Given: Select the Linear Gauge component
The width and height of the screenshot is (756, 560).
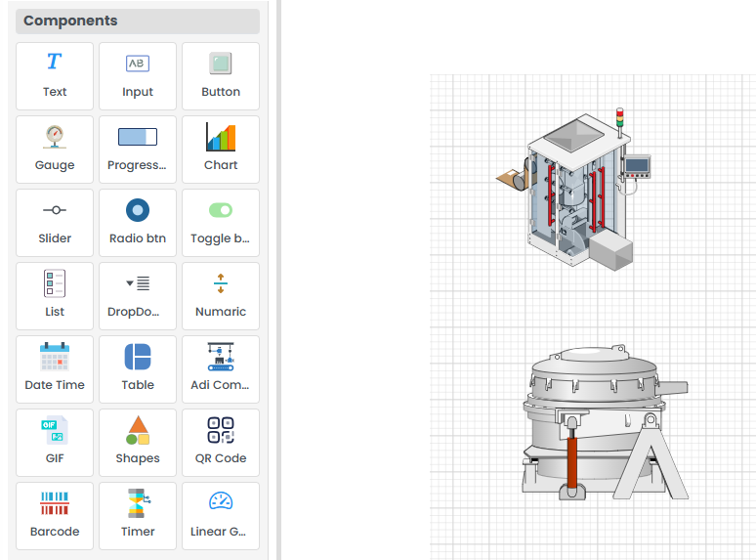Looking at the screenshot, I should point(221,516).
